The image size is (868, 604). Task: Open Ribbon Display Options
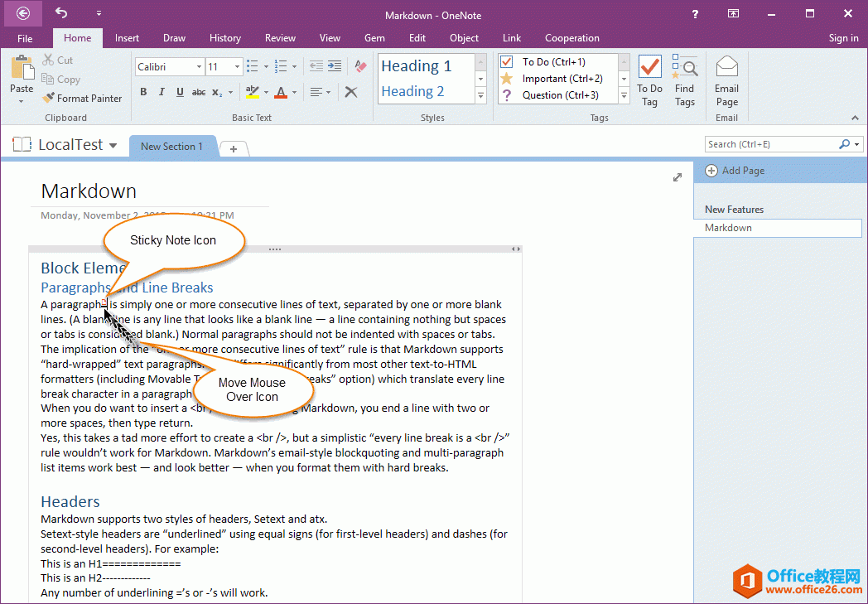point(733,14)
